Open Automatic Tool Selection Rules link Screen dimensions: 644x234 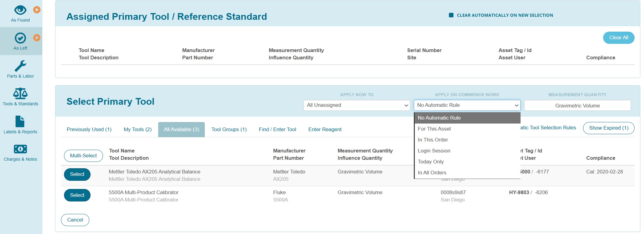(548, 128)
